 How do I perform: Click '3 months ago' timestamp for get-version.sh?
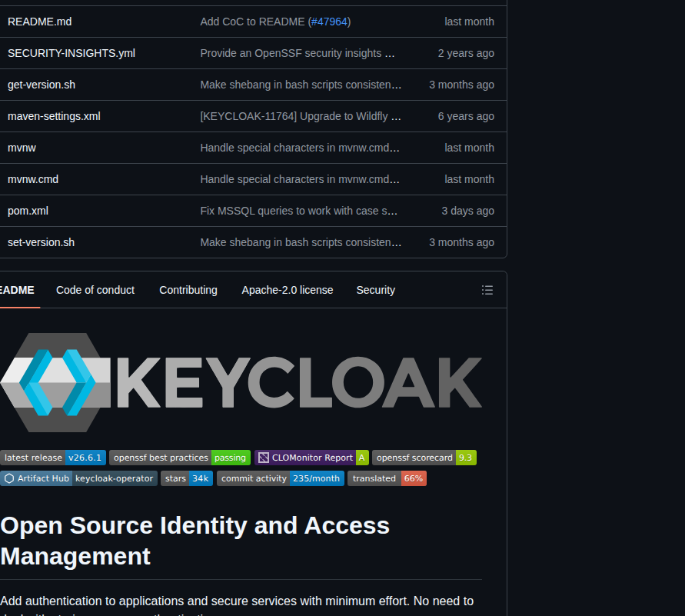coord(462,85)
